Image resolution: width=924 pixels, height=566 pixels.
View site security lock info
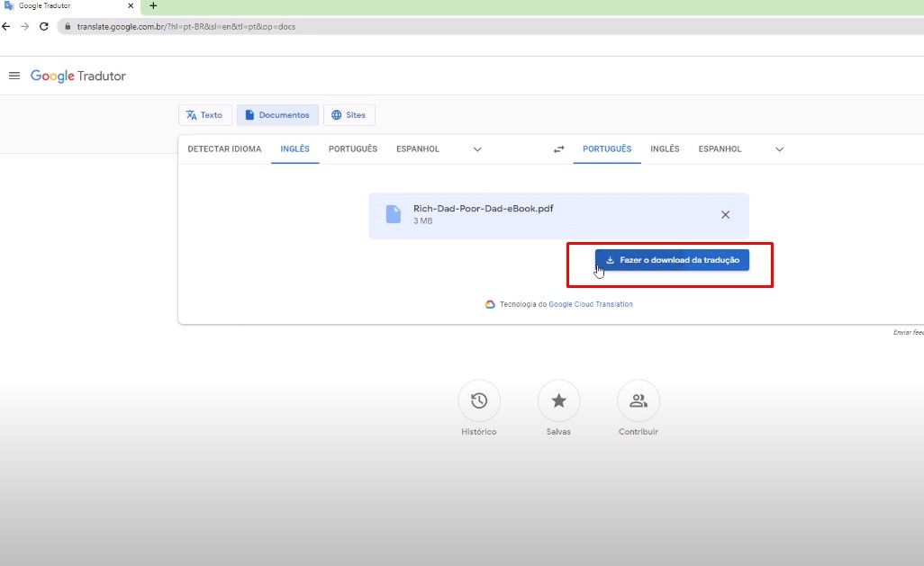point(68,26)
